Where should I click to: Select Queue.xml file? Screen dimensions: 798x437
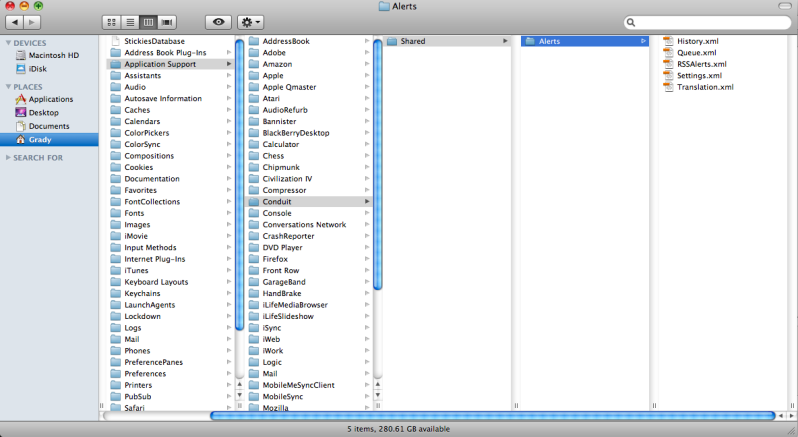(x=696, y=52)
